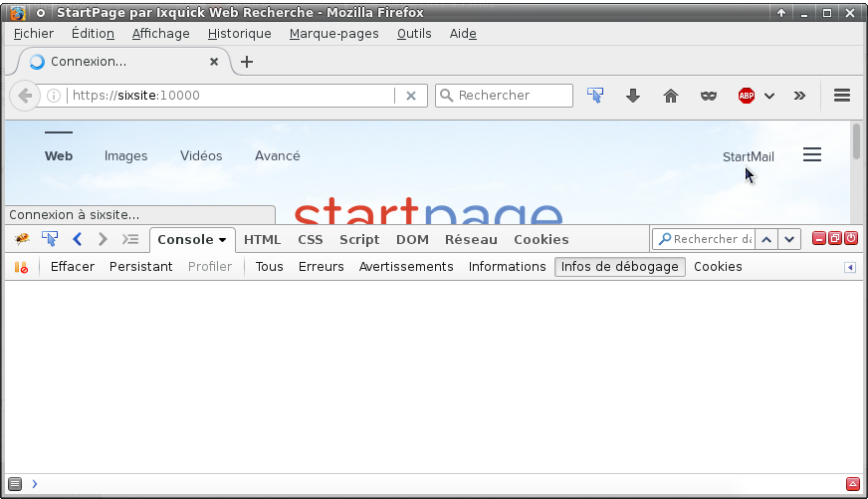Open Firebug in new window
This screenshot has height=499, width=868.
pos(835,238)
